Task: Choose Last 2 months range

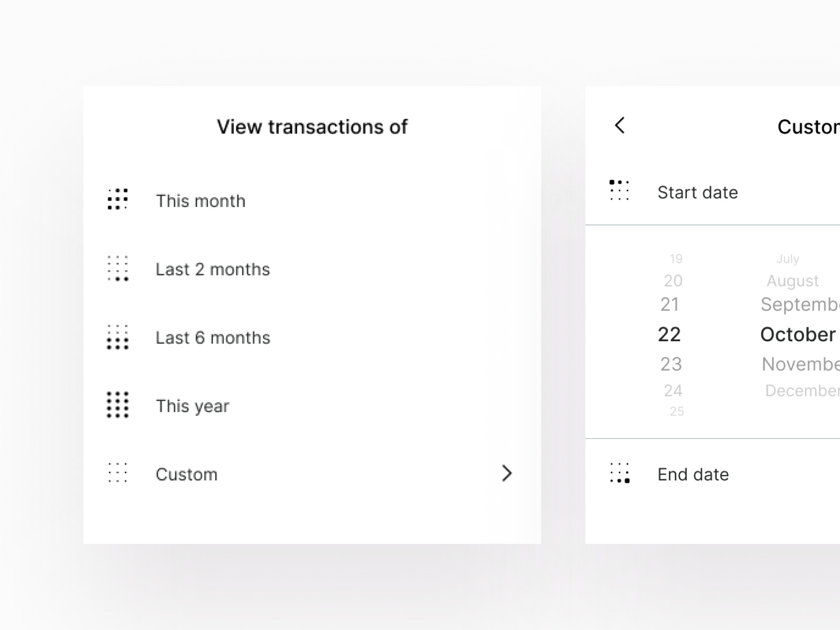Action: tap(213, 269)
